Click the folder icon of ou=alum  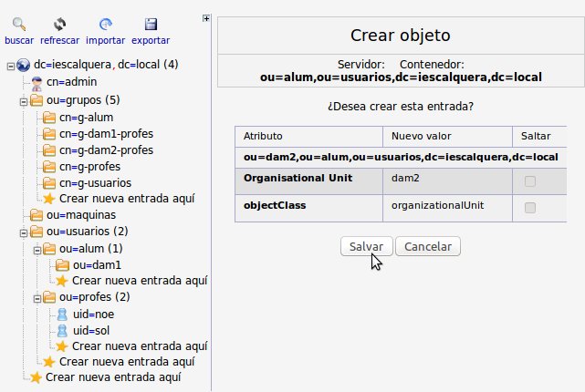coord(49,249)
